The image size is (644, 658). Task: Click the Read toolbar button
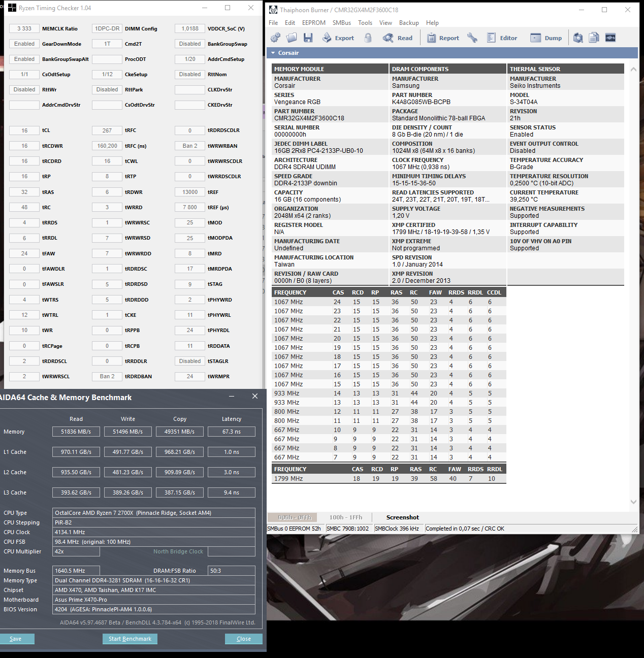click(398, 38)
